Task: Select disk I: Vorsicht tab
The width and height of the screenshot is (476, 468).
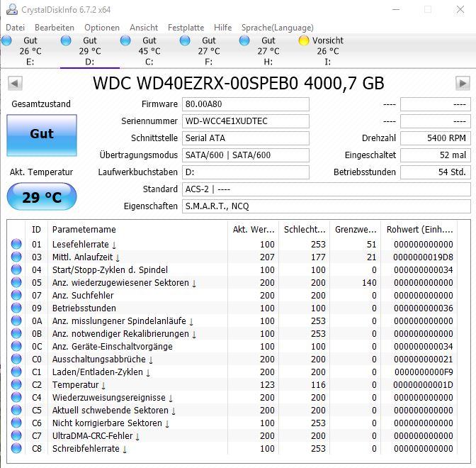Action: point(327,51)
